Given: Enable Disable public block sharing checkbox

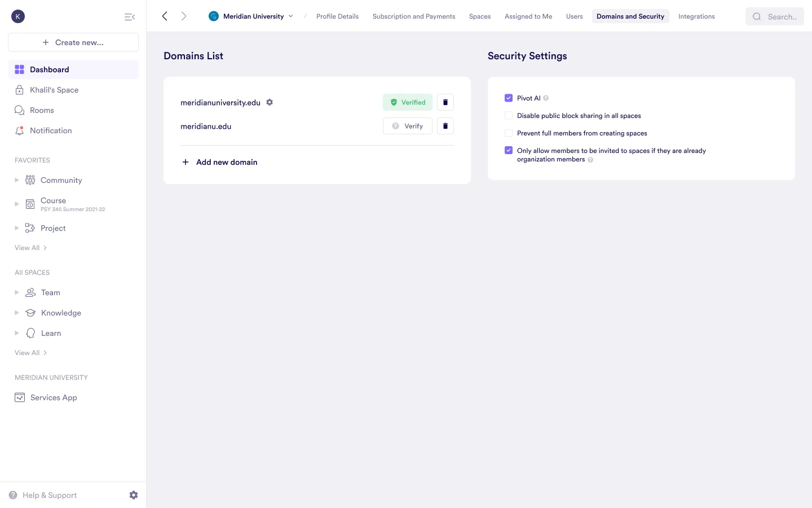Looking at the screenshot, I should coord(509,116).
